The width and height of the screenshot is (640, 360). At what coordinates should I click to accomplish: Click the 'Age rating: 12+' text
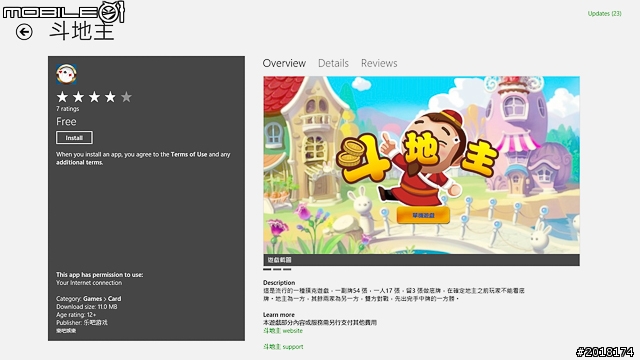(x=76, y=315)
